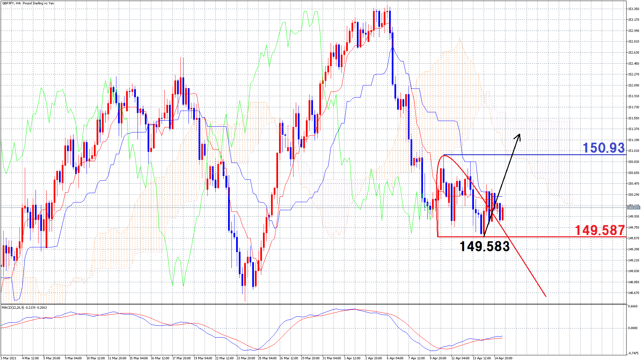Click the 14 Apr 20:00 time label
The width and height of the screenshot is (644, 362).
503,358
